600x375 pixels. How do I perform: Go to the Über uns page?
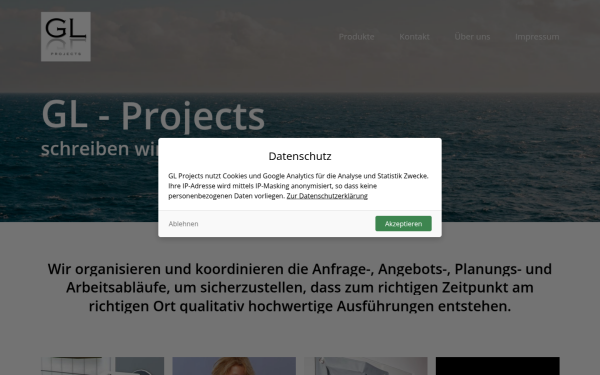point(472,37)
